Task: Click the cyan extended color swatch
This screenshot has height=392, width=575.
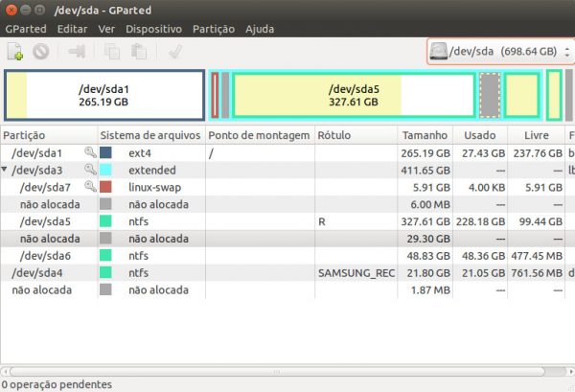Action: coord(105,170)
